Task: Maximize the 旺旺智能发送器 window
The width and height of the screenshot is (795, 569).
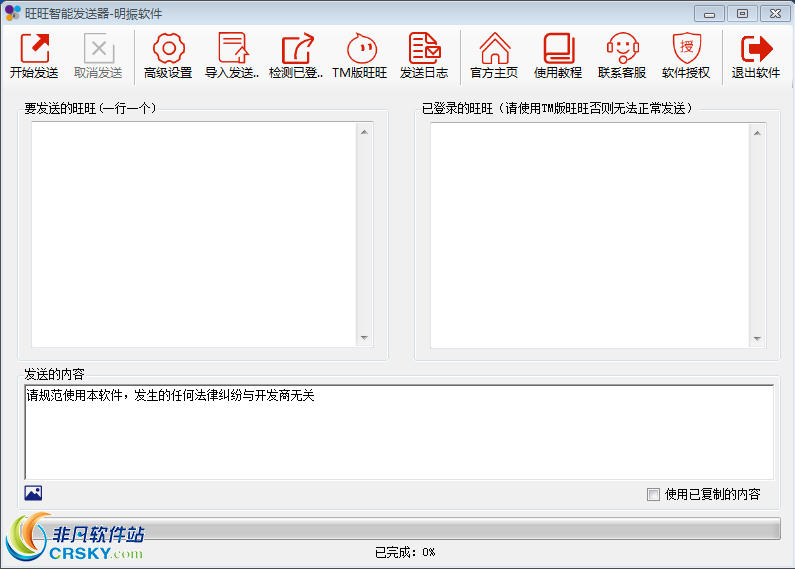Action: pyautogui.click(x=742, y=14)
